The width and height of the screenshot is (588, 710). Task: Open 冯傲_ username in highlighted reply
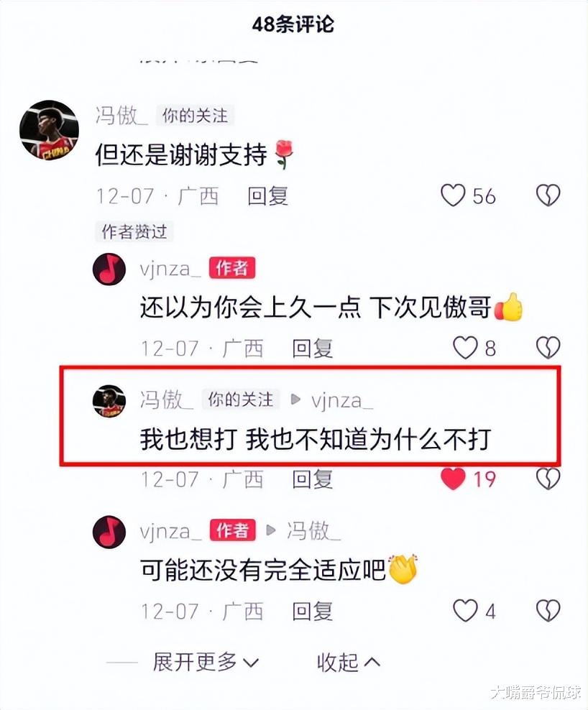tap(166, 400)
